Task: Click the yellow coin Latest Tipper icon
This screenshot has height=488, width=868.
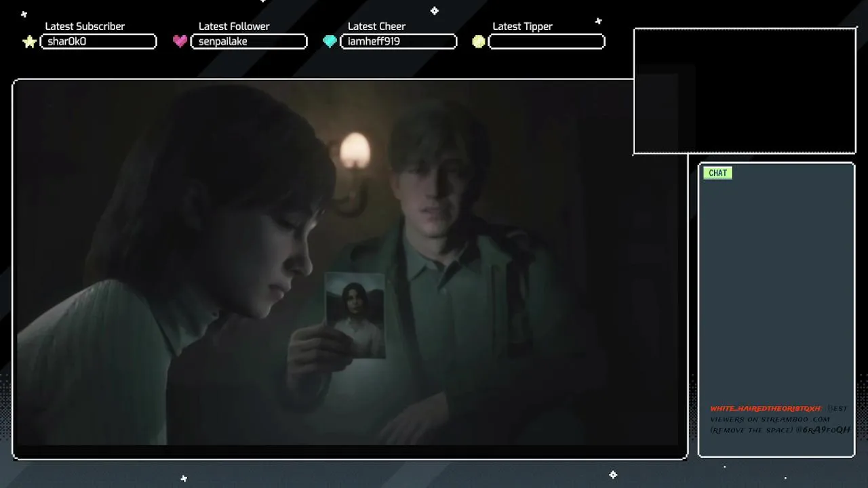Action: pyautogui.click(x=479, y=42)
